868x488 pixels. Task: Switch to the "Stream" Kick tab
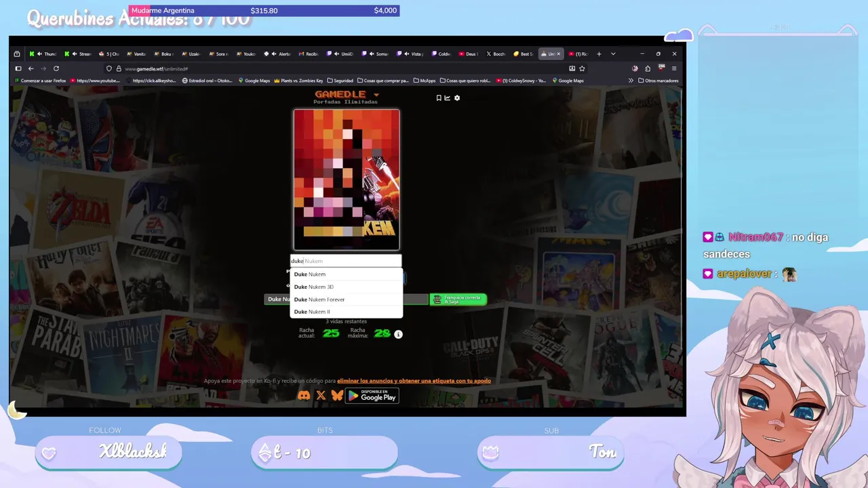[79, 54]
